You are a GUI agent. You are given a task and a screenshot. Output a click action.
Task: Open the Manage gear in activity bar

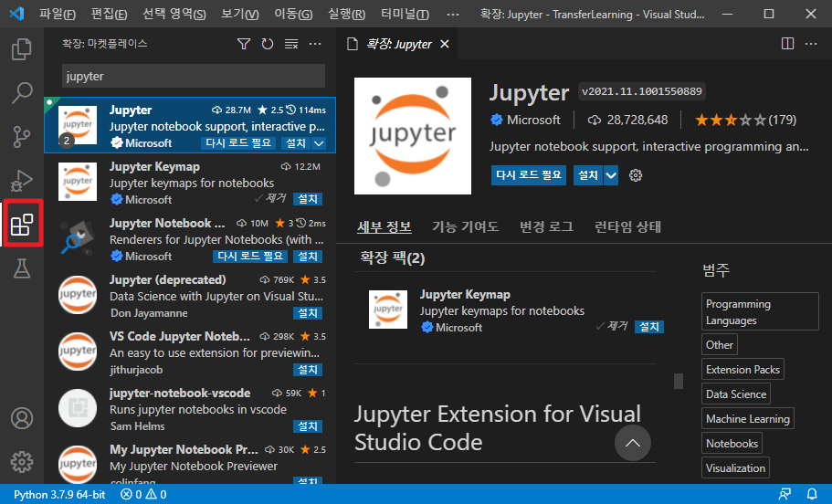click(22, 462)
